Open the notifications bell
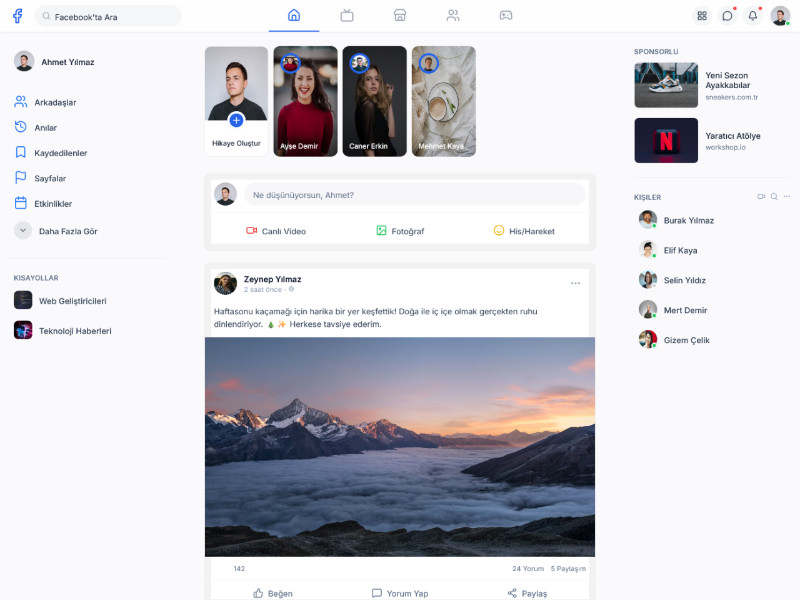The height and width of the screenshot is (600, 800). tap(753, 16)
